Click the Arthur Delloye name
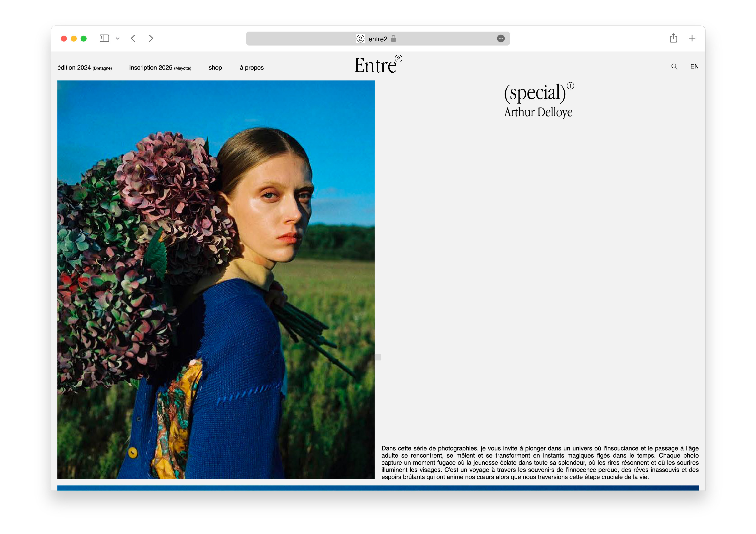756x534 pixels. [538, 112]
